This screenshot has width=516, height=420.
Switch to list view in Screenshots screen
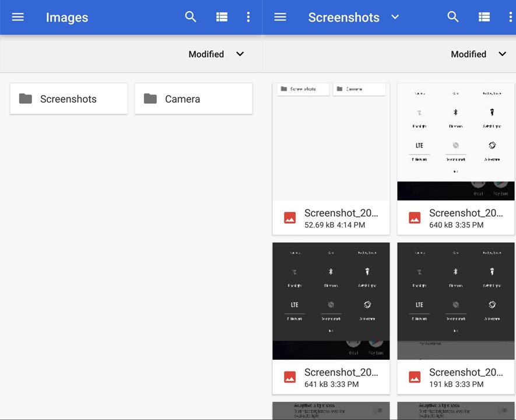click(x=484, y=17)
